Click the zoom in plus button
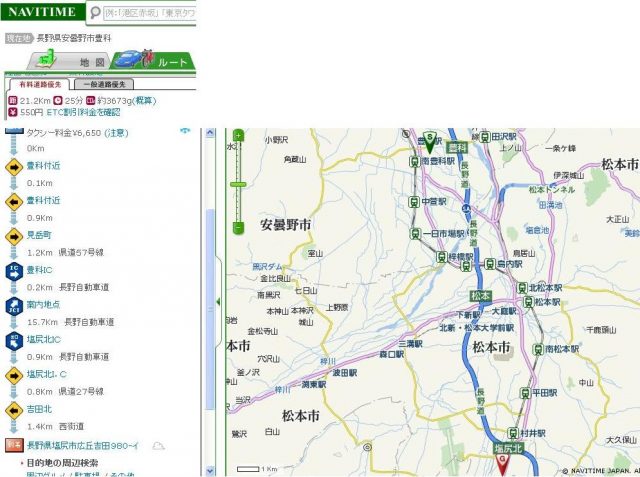The width and height of the screenshot is (640, 477). (x=238, y=135)
